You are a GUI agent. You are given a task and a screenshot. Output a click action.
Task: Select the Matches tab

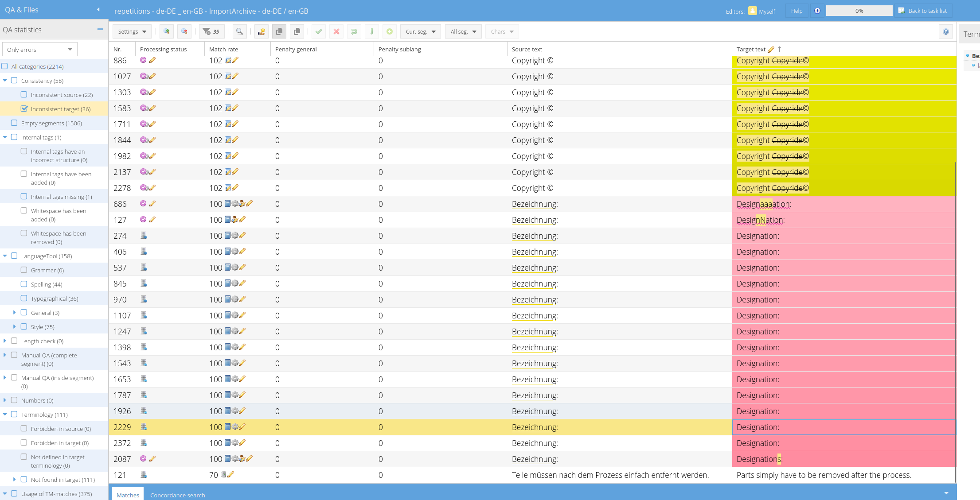coord(128,495)
